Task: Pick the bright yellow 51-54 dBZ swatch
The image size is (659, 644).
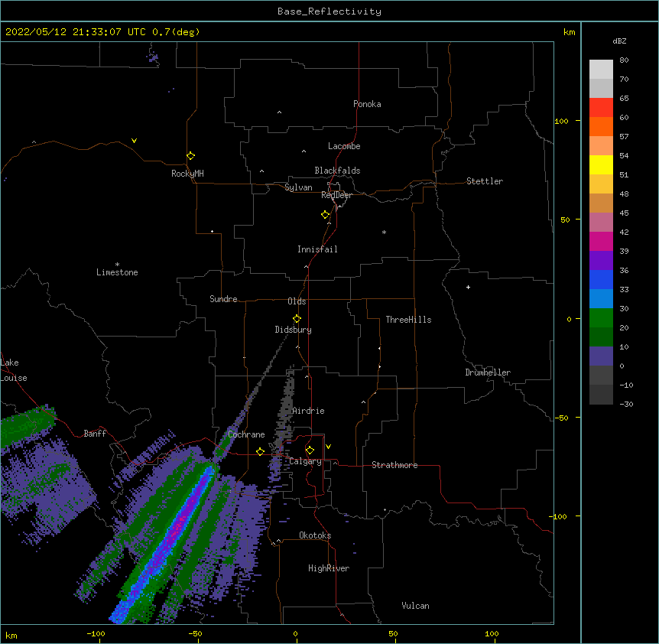Action: (x=601, y=164)
